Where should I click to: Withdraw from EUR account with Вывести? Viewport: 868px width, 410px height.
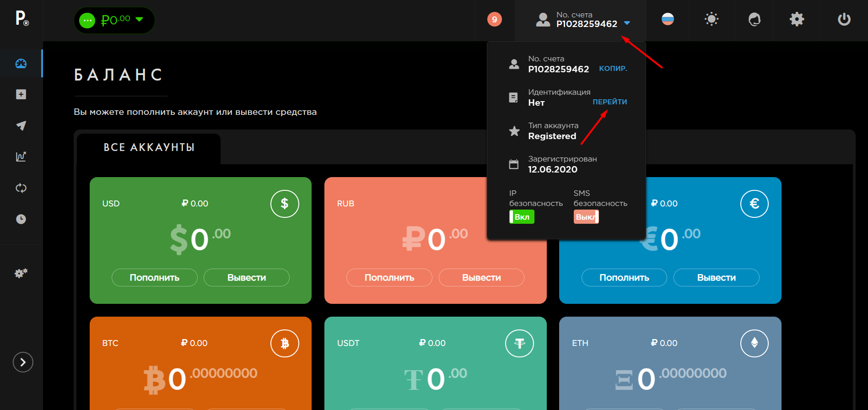pos(717,278)
